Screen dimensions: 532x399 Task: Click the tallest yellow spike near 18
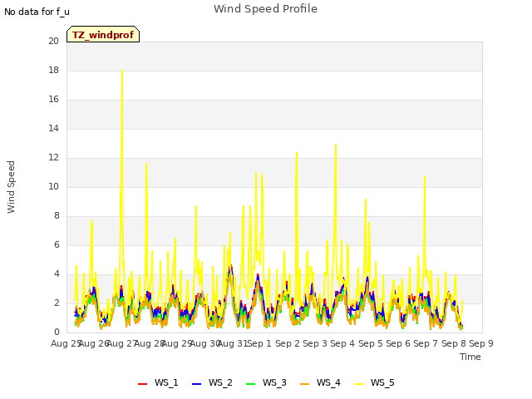pyautogui.click(x=122, y=71)
